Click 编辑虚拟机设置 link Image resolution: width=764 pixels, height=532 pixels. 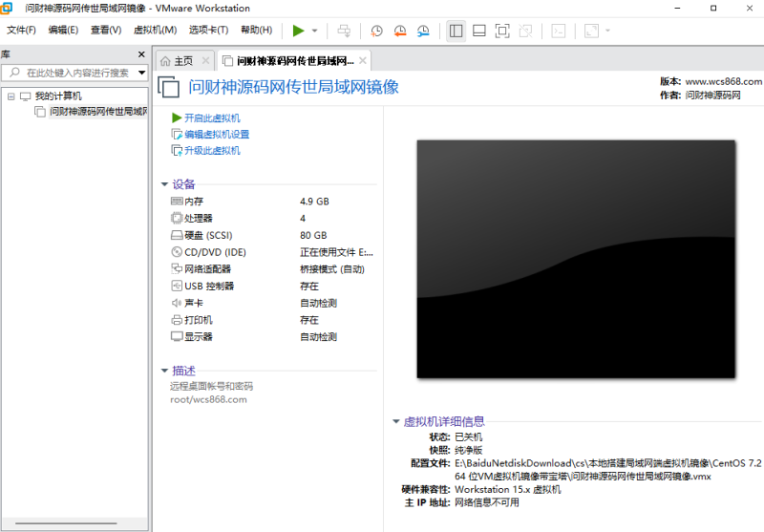coord(217,134)
